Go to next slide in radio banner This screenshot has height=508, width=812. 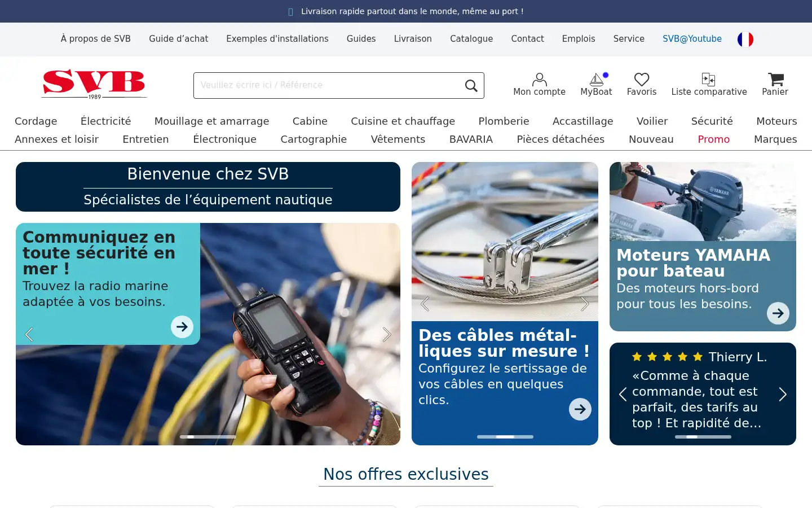387,334
